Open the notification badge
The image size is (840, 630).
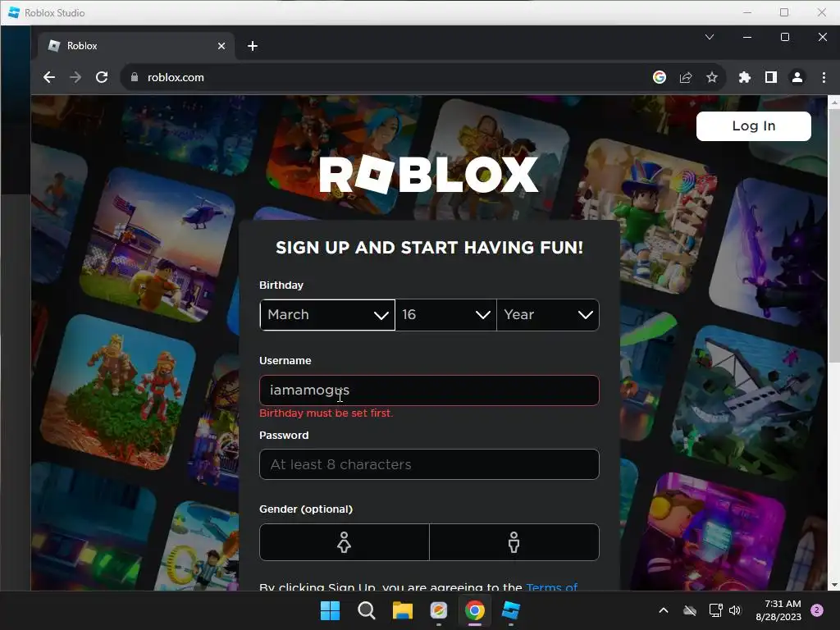[x=817, y=610]
